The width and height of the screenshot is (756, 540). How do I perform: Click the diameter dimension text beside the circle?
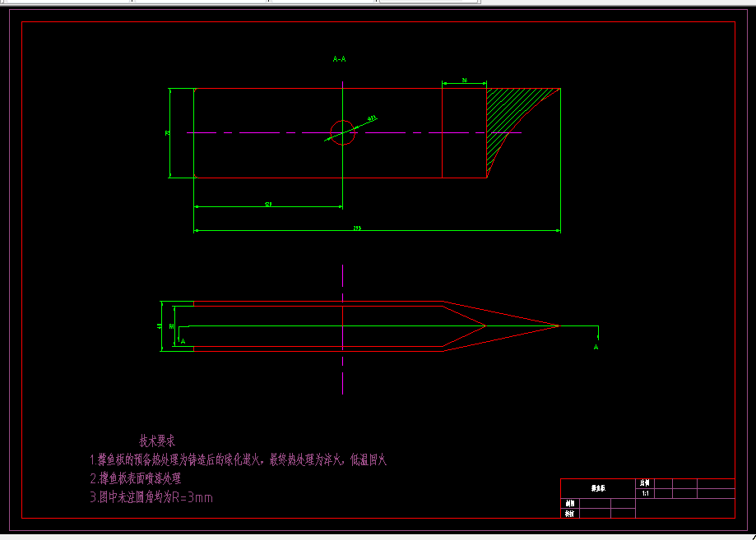(372, 118)
